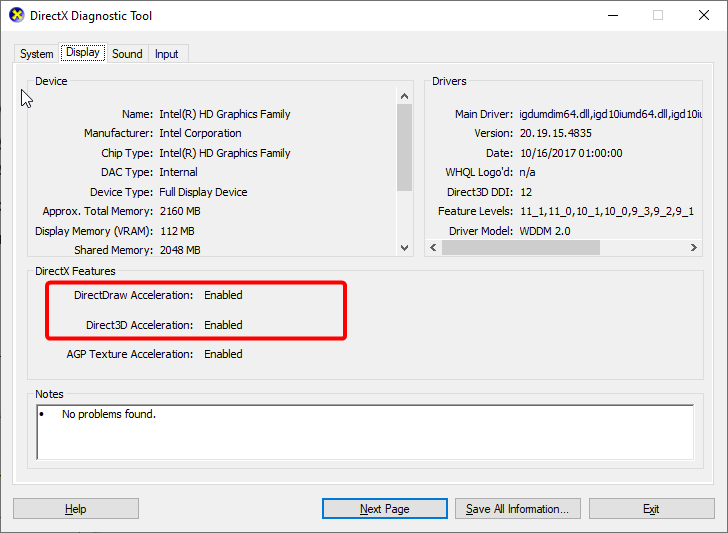728x533 pixels.
Task: Close the DirectX Diagnostic Tool window
Action: point(704,15)
